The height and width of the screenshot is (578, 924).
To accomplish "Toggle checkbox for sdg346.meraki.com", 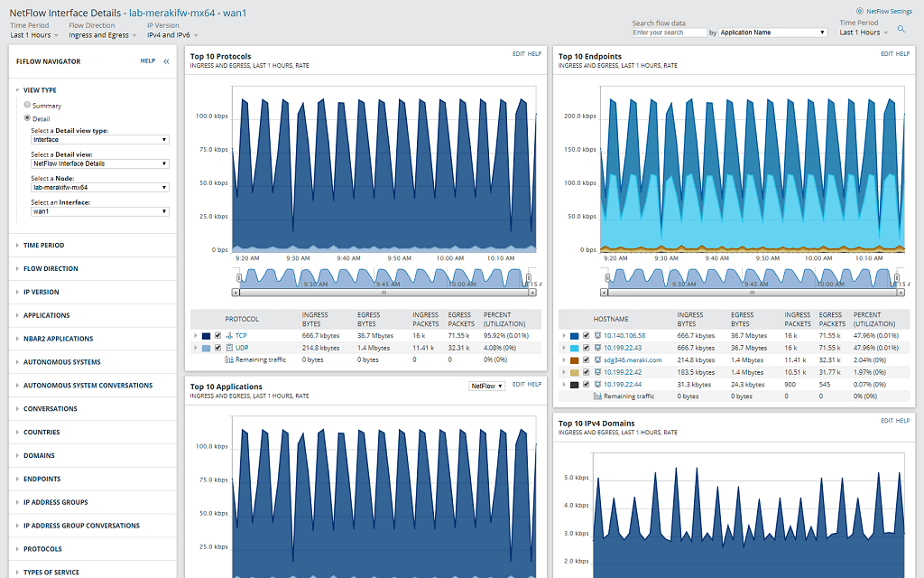I will click(586, 359).
